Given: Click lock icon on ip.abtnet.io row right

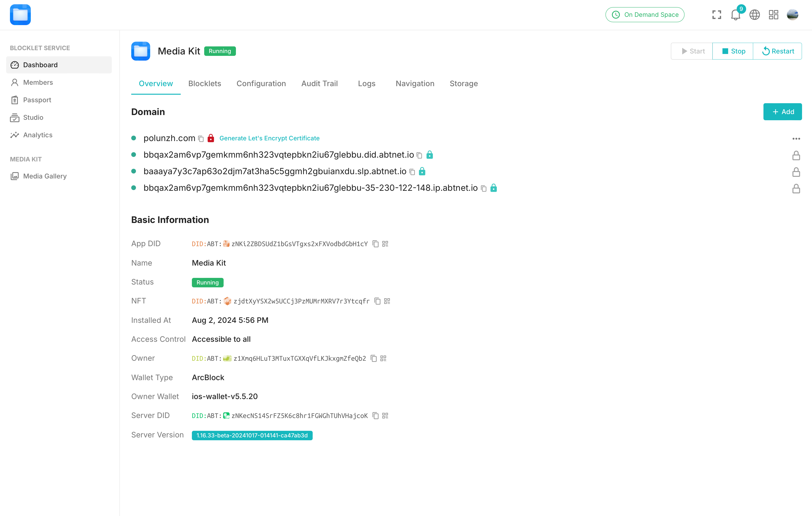Looking at the screenshot, I should pyautogui.click(x=796, y=189).
